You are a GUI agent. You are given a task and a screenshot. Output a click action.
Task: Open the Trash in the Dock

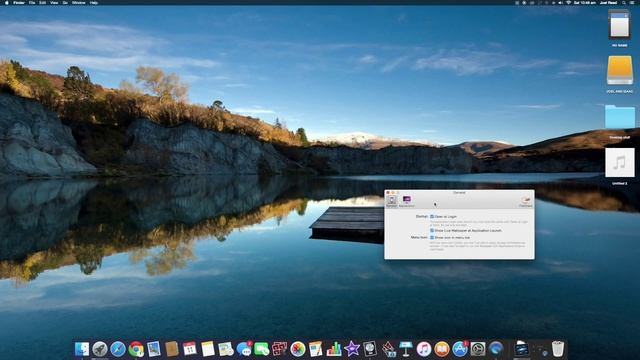click(558, 349)
